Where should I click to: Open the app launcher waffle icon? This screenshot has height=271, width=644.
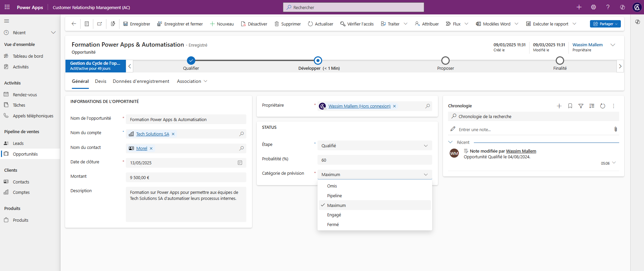coord(7,7)
